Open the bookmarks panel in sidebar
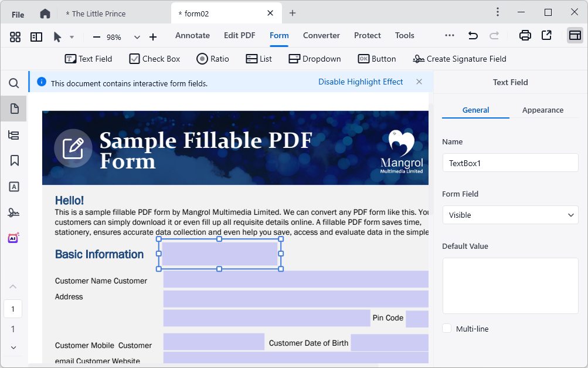This screenshot has height=368, width=588. [x=14, y=161]
